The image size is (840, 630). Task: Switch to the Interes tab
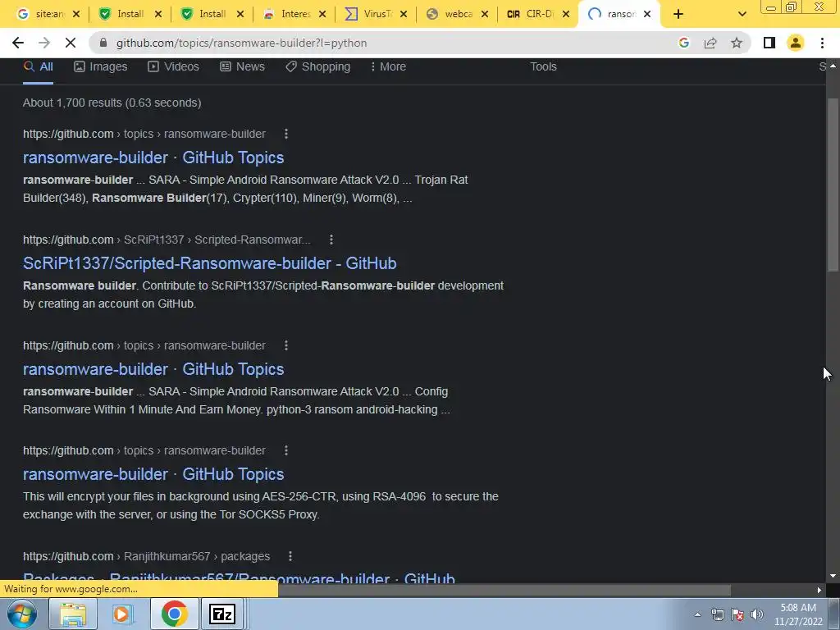coord(286,15)
